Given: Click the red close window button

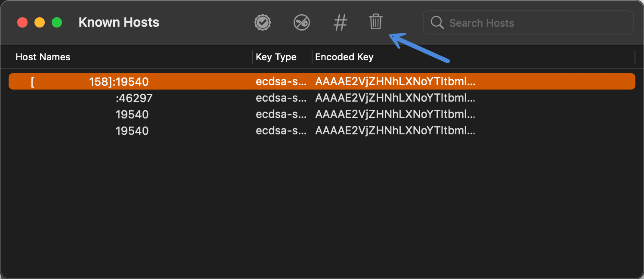Looking at the screenshot, I should (22, 22).
